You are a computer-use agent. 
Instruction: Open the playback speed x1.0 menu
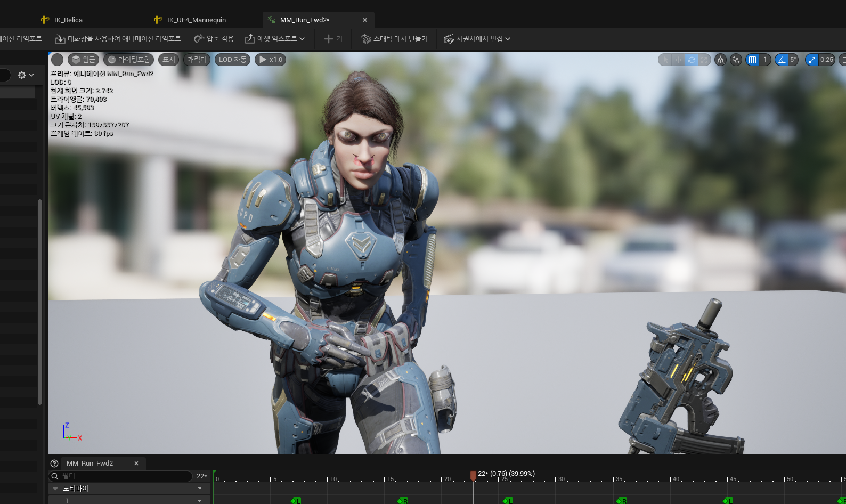click(x=271, y=60)
